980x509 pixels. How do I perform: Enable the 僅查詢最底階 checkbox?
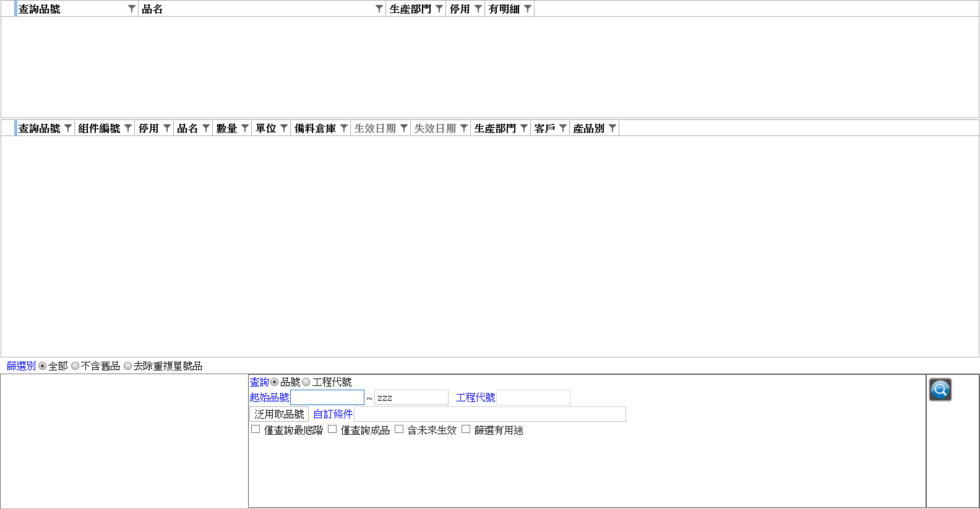pyautogui.click(x=256, y=429)
